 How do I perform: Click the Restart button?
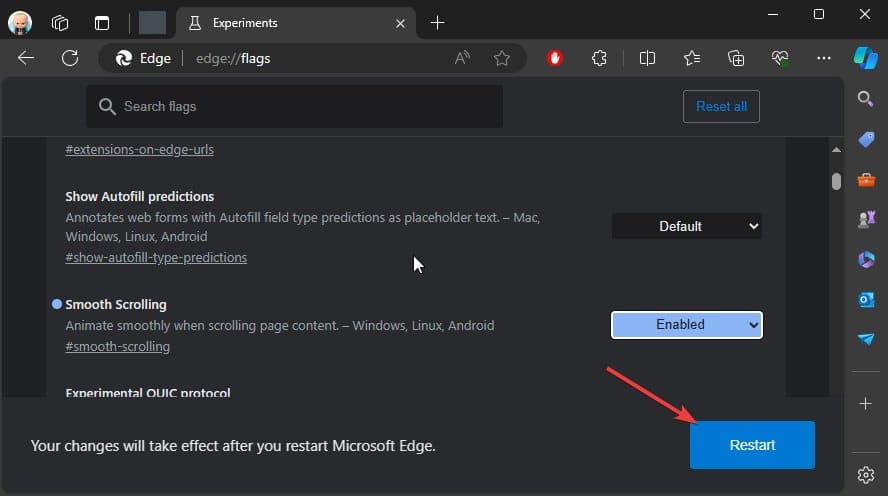tap(752, 445)
